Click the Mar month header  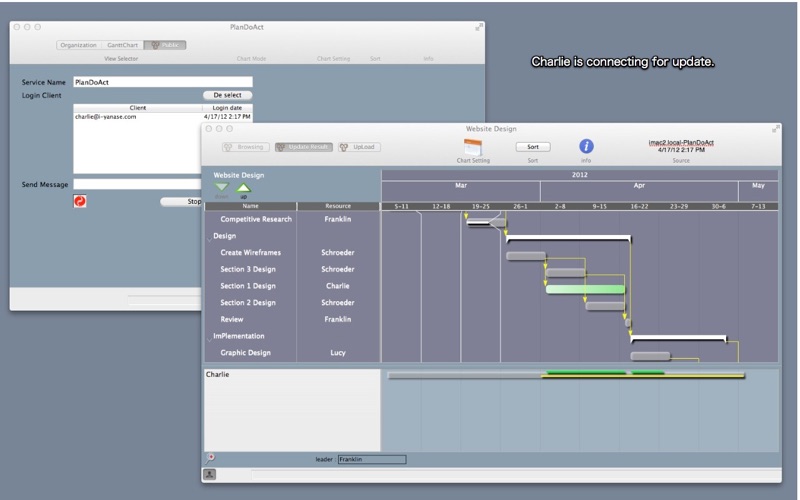point(461,191)
